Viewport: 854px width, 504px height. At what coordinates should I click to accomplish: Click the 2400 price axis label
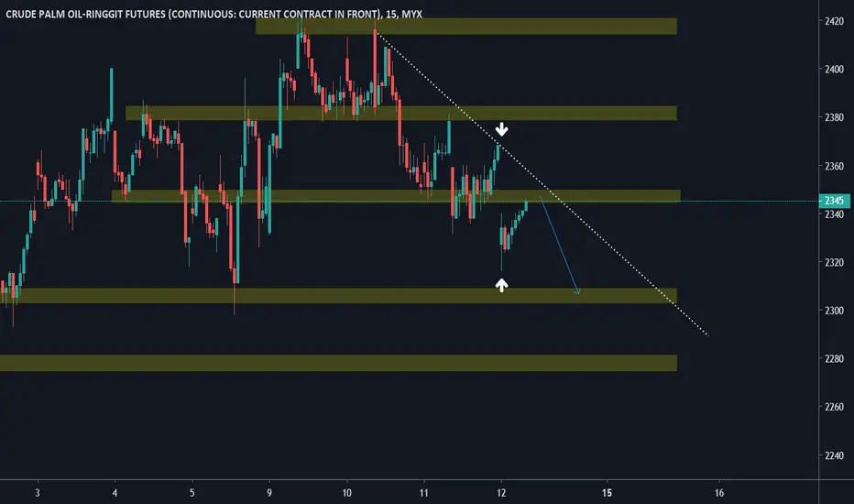[x=834, y=70]
